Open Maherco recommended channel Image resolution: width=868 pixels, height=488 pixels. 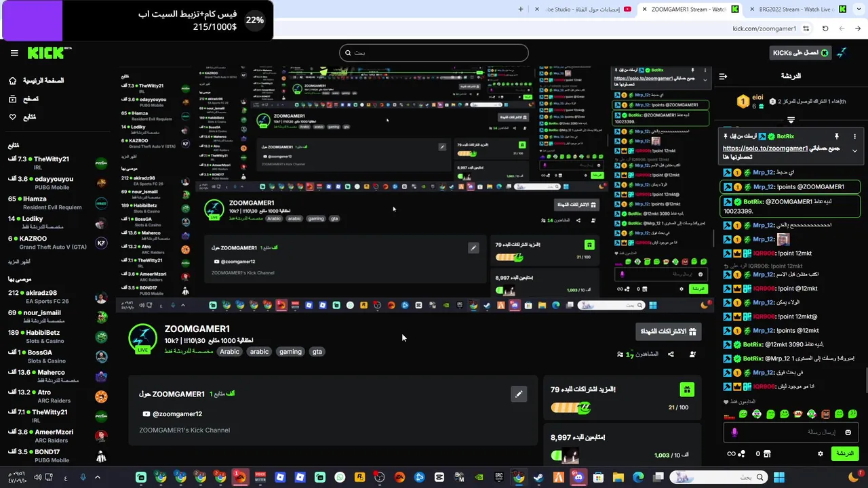click(x=58, y=376)
